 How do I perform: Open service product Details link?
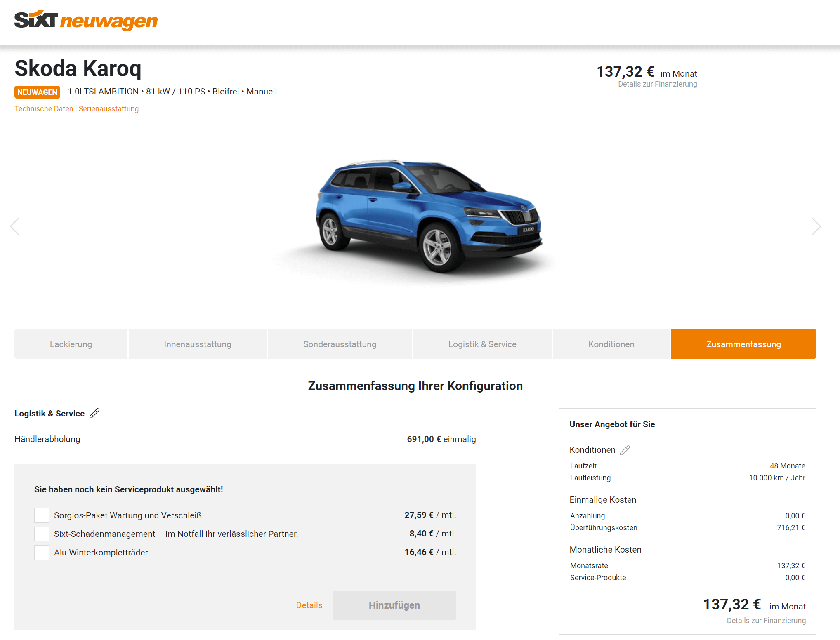[x=309, y=605]
